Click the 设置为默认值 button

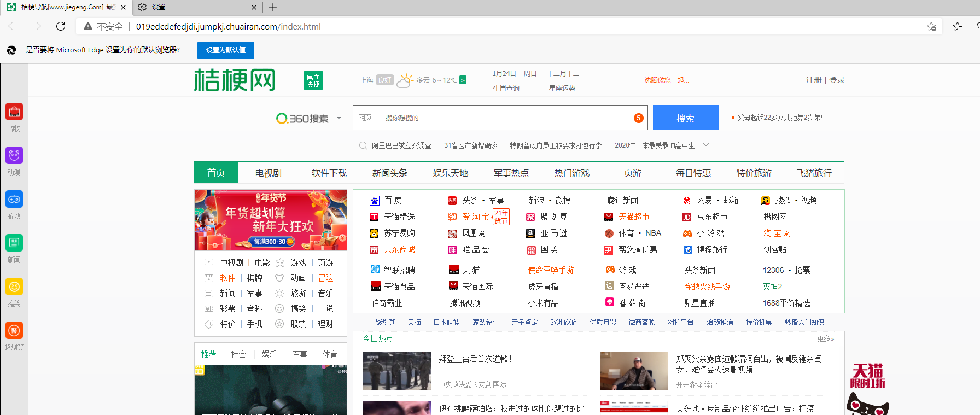point(226,50)
